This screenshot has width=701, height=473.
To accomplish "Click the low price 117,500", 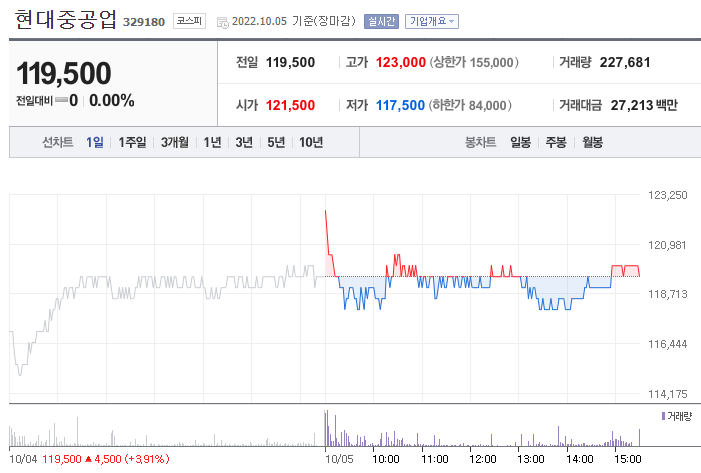I will (400, 105).
